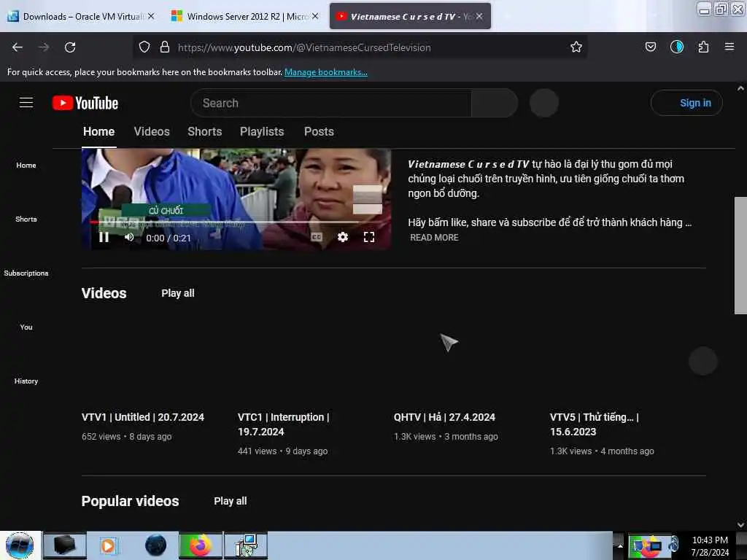Toggle closed captions on the video
The height and width of the screenshot is (560, 747).
pyautogui.click(x=317, y=237)
